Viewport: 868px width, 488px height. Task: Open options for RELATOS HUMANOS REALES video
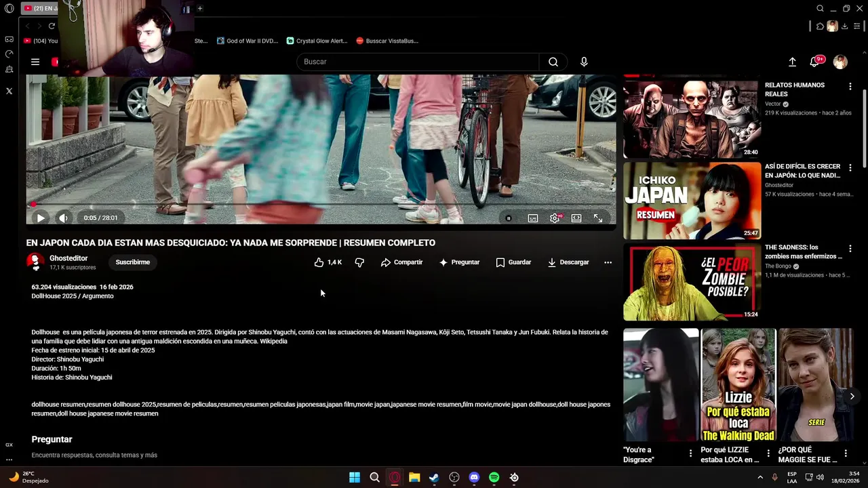(850, 86)
